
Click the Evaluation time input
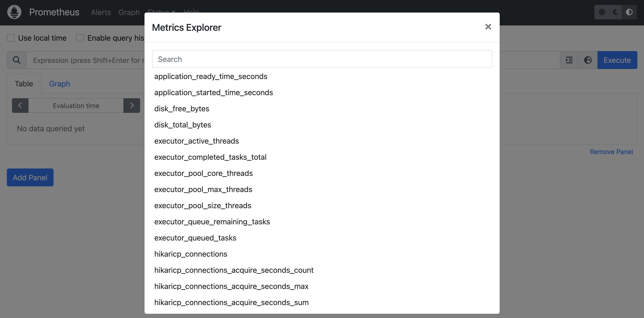tap(76, 106)
